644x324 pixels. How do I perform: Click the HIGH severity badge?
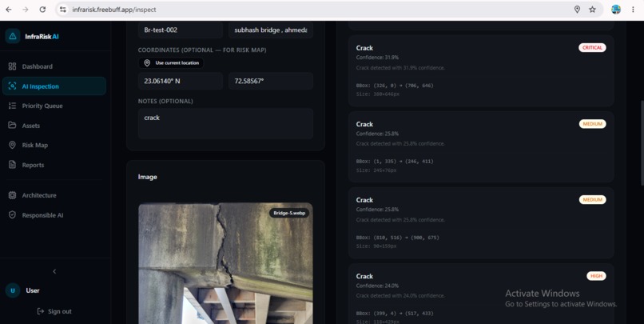tap(596, 276)
